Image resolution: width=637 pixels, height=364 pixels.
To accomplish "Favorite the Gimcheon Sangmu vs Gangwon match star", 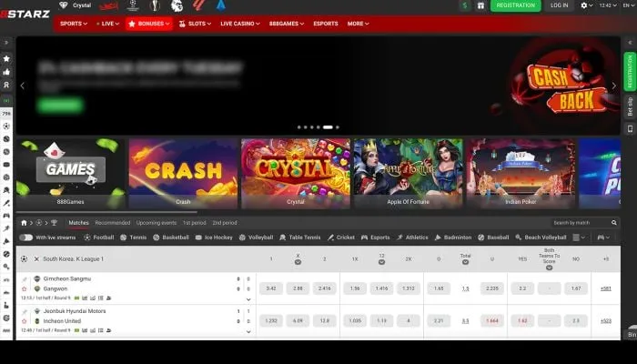I will (24, 288).
